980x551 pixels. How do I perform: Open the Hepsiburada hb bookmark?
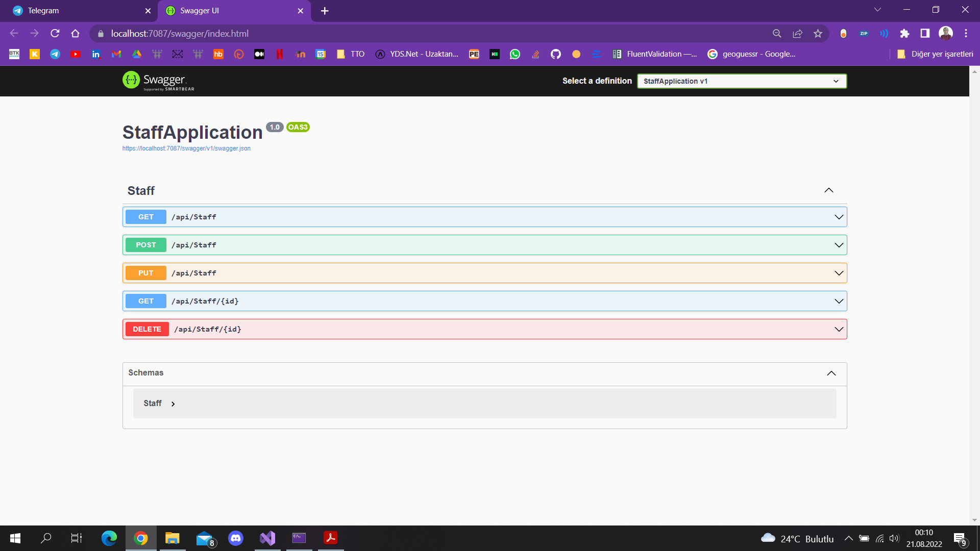point(218,54)
